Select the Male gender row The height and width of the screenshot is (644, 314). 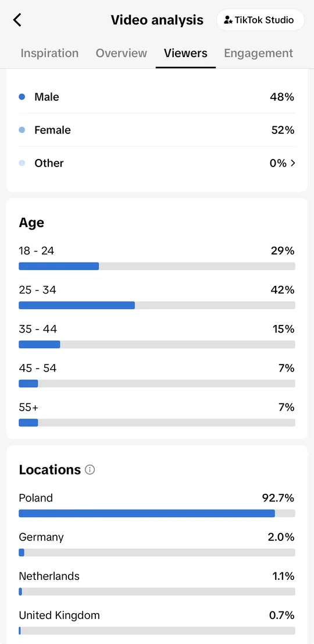tap(157, 97)
